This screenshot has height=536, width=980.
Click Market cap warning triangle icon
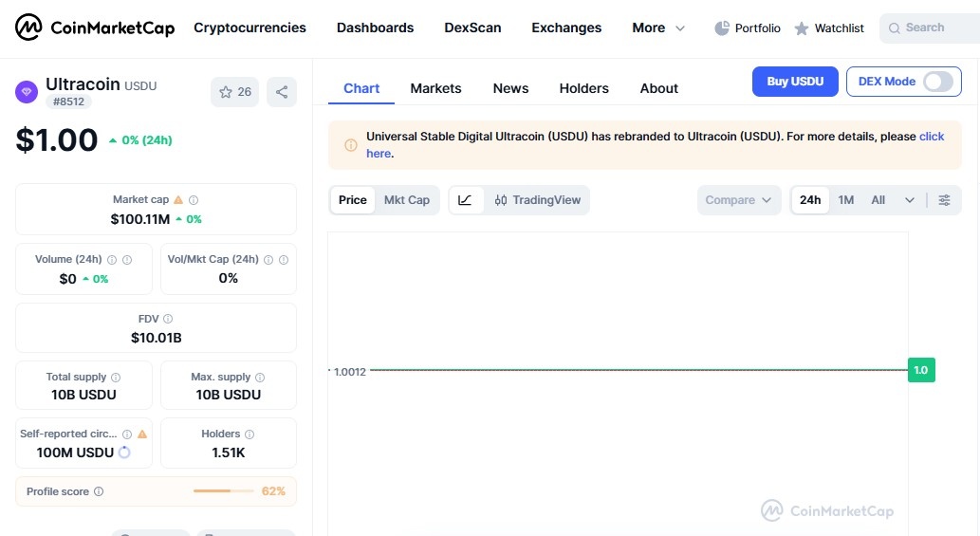pos(178,200)
